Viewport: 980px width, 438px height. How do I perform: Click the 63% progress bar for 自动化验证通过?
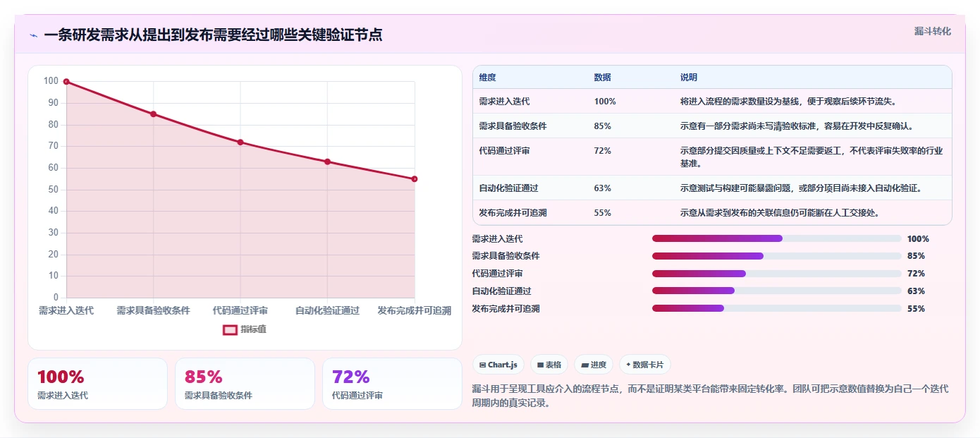click(x=777, y=291)
